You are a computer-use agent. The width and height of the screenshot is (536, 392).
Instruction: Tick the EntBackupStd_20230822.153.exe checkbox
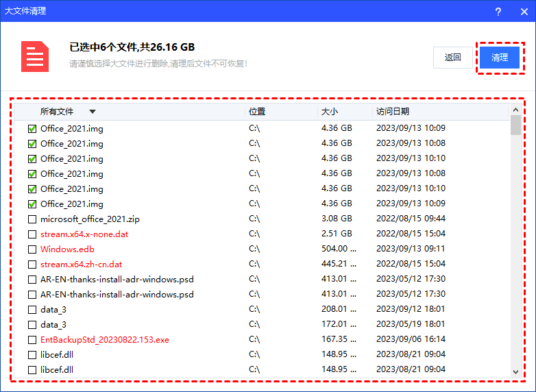(x=32, y=340)
